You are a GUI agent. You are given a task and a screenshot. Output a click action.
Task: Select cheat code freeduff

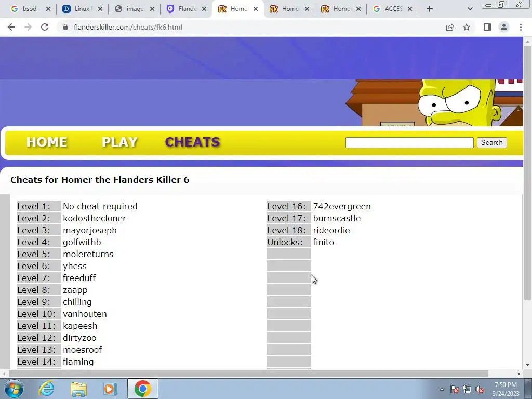click(x=79, y=278)
